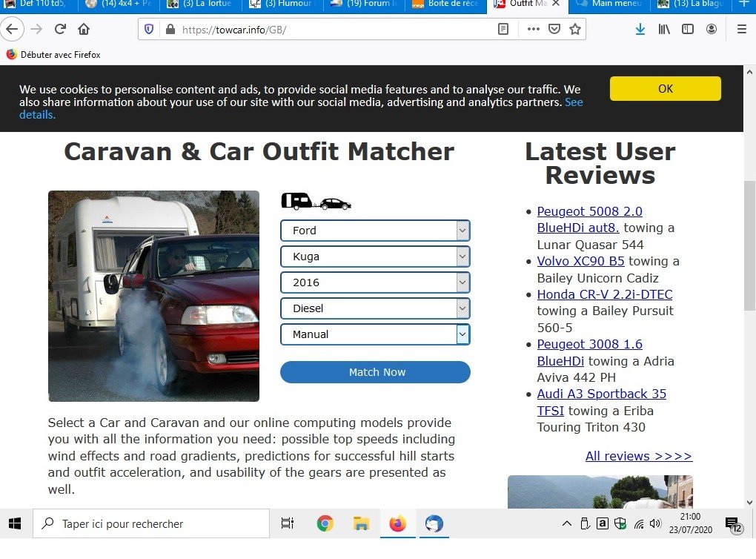
Task: Accept cookies with OK button
Action: tap(666, 89)
